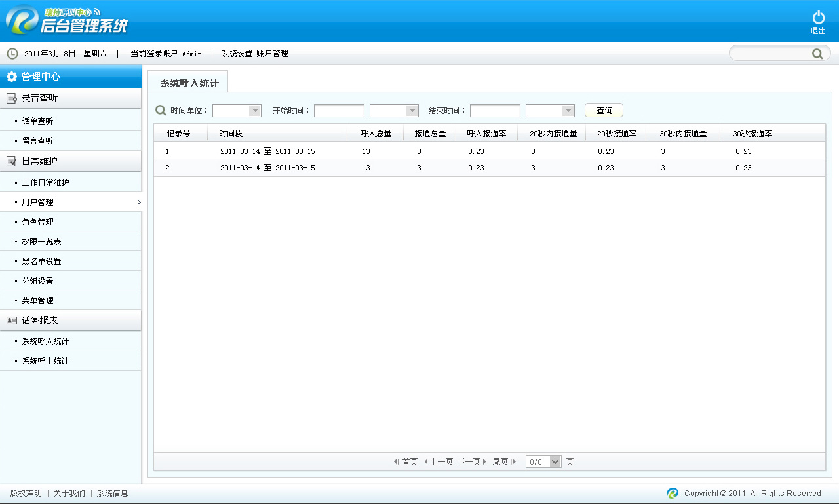839x504 pixels.
Task: Open 菜单管理 in the sidebar
Action: (x=71, y=301)
